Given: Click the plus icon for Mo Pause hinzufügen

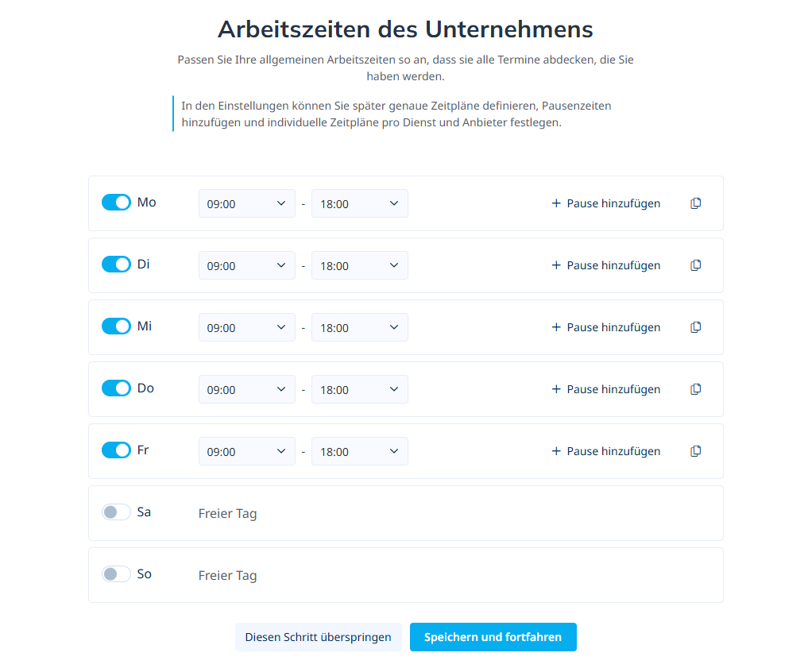Looking at the screenshot, I should (556, 203).
